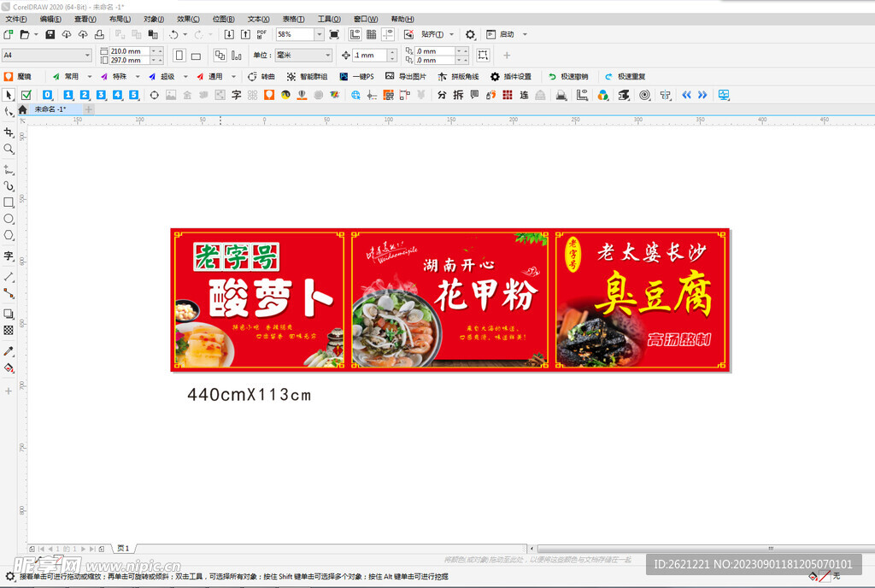Set page orientation to Portrait

[x=179, y=56]
